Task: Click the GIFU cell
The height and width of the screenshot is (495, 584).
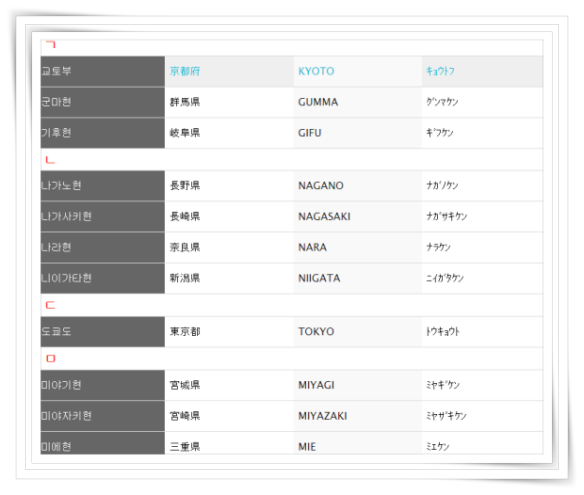Action: [x=358, y=133]
